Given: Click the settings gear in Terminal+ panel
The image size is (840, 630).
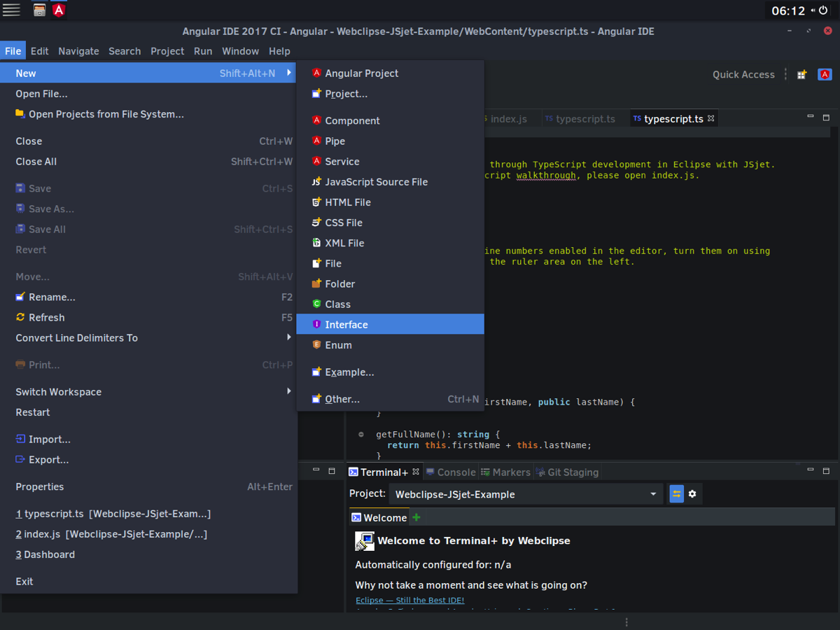Looking at the screenshot, I should click(x=692, y=493).
